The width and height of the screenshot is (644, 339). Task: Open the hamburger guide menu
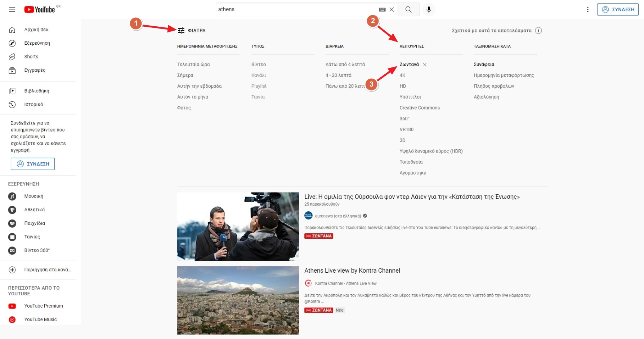[x=12, y=9]
